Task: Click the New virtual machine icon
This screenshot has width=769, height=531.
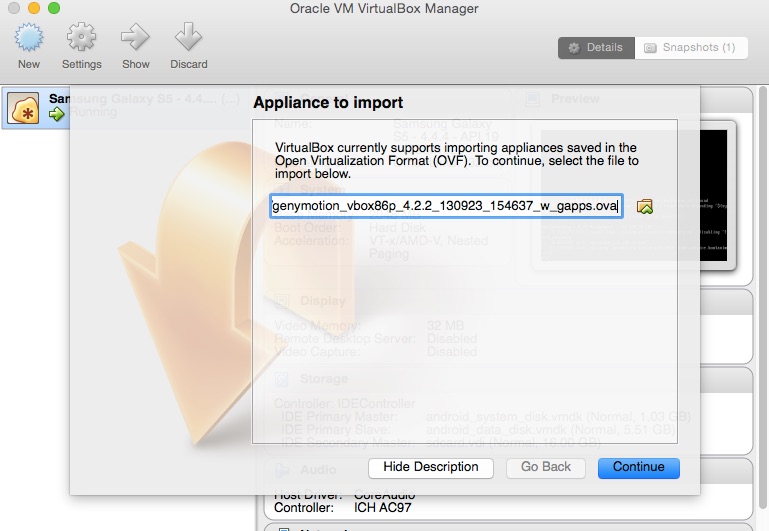Action: (29, 37)
